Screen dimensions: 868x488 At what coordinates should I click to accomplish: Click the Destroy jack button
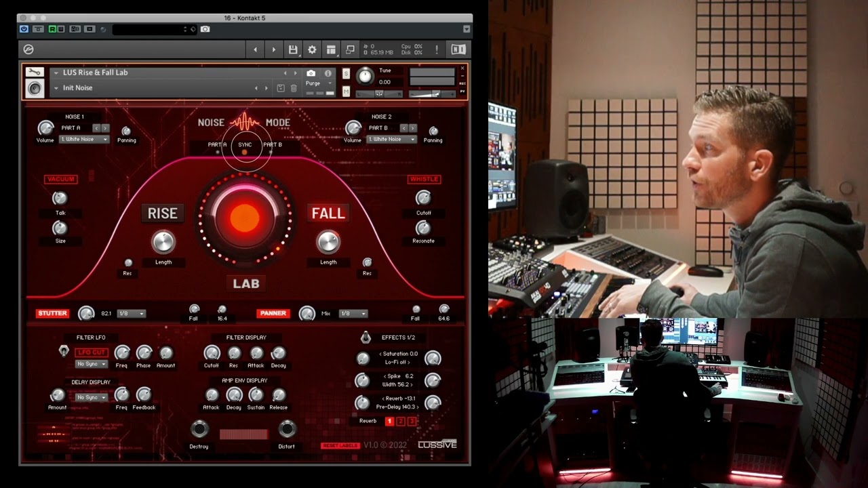point(199,428)
